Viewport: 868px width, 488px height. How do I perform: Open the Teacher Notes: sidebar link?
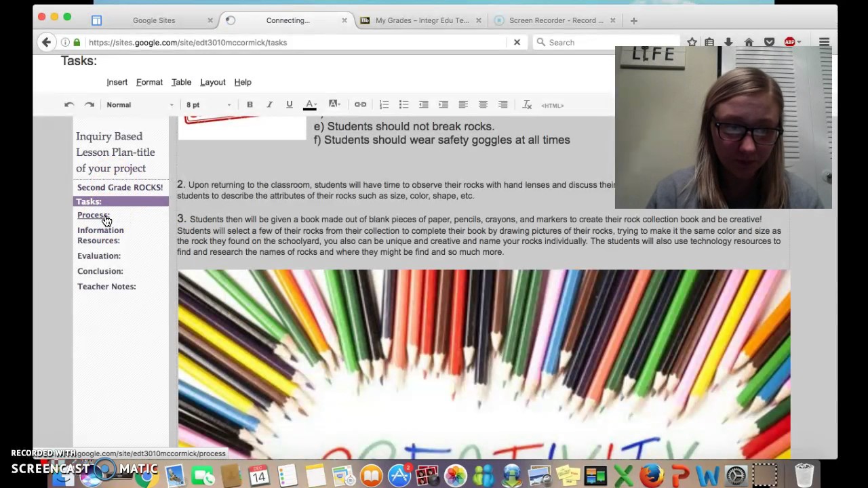[x=106, y=286]
